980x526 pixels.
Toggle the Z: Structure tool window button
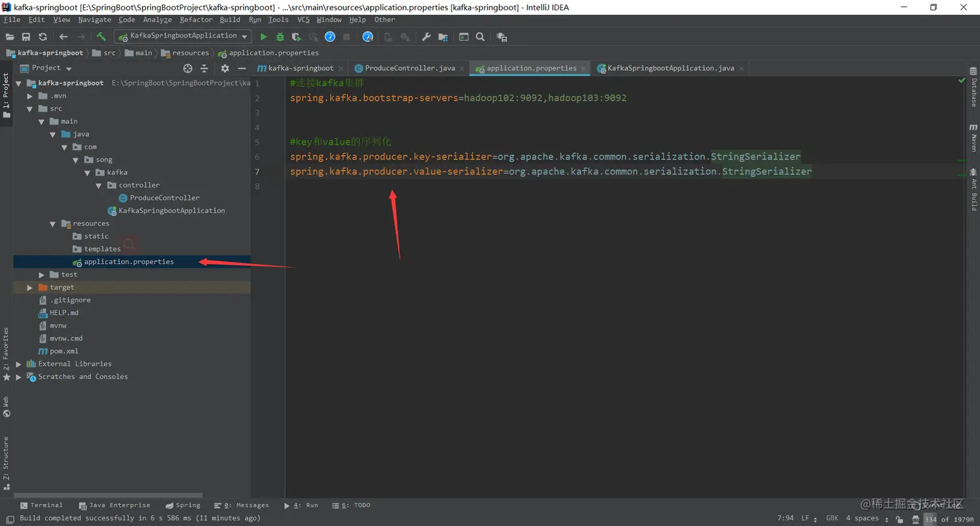pos(6,463)
